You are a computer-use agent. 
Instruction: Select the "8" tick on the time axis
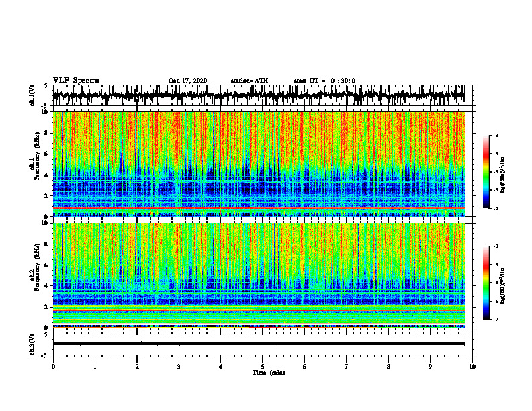pyautogui.click(x=388, y=367)
